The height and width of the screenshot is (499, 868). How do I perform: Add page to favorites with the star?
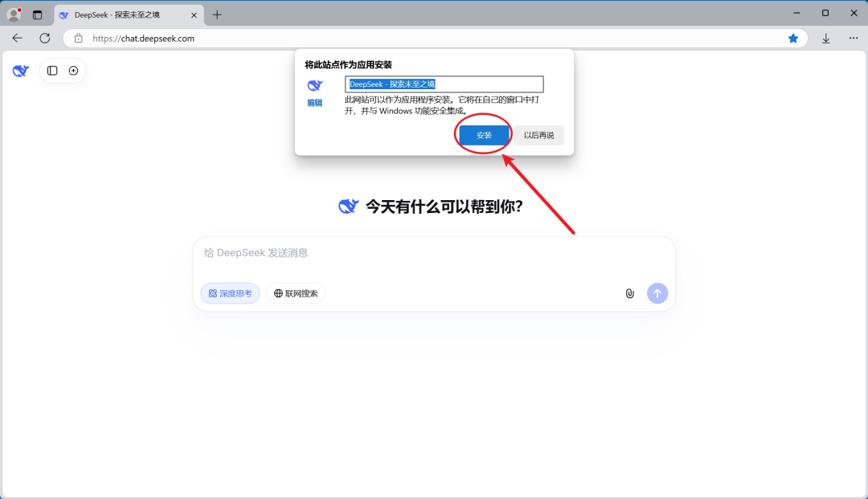coord(792,38)
